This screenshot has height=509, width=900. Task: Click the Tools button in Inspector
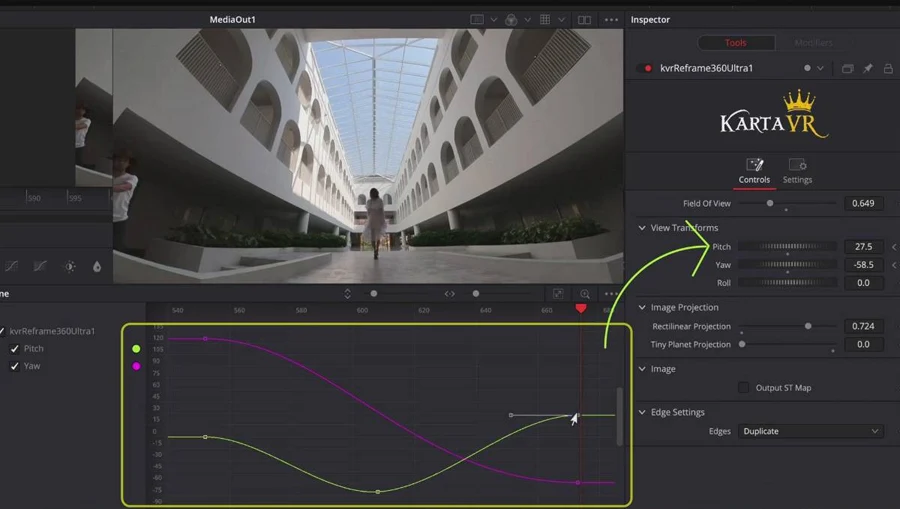click(x=735, y=43)
